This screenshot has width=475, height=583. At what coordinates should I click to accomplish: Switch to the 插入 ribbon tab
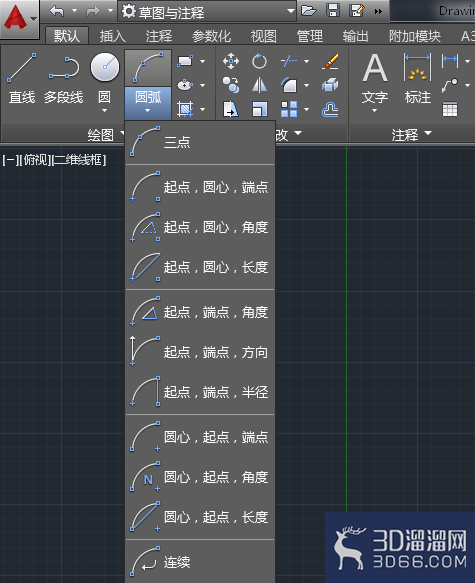click(113, 36)
